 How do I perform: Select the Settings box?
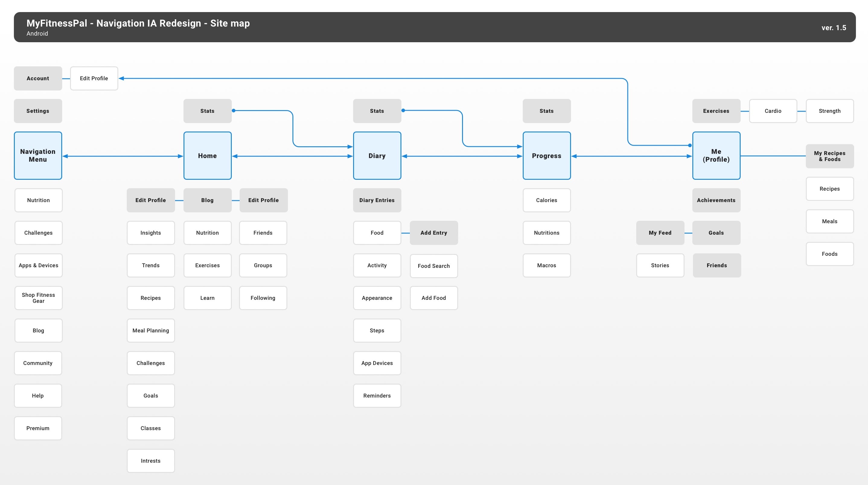coord(38,111)
